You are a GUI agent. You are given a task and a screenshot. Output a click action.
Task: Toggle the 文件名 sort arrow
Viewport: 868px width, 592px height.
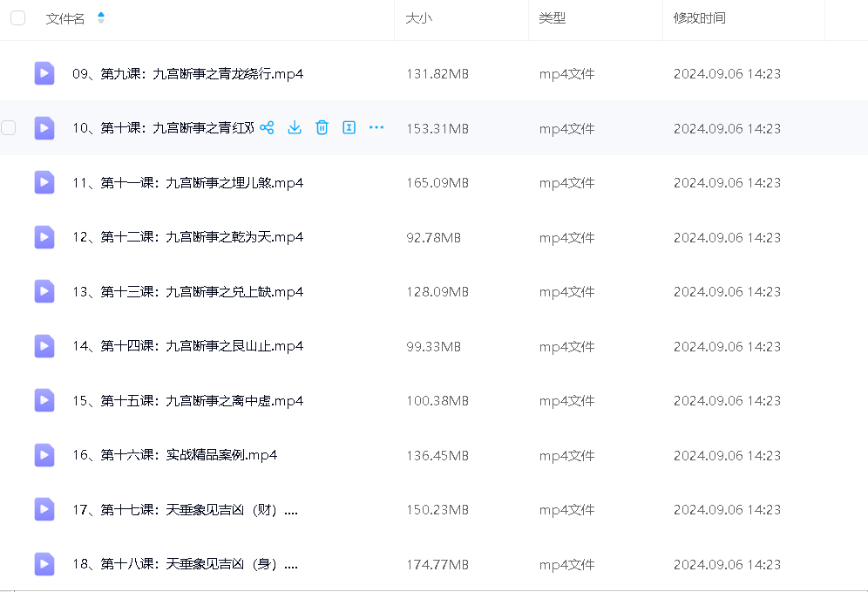(x=100, y=18)
